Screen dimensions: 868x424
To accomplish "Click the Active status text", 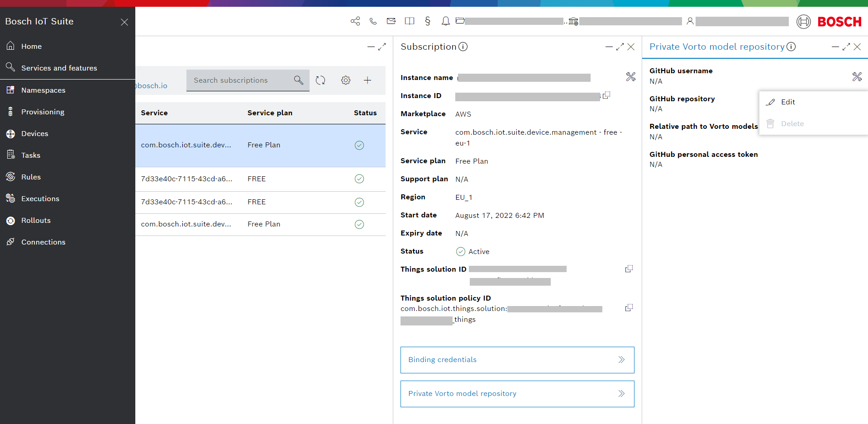I will click(x=479, y=252).
